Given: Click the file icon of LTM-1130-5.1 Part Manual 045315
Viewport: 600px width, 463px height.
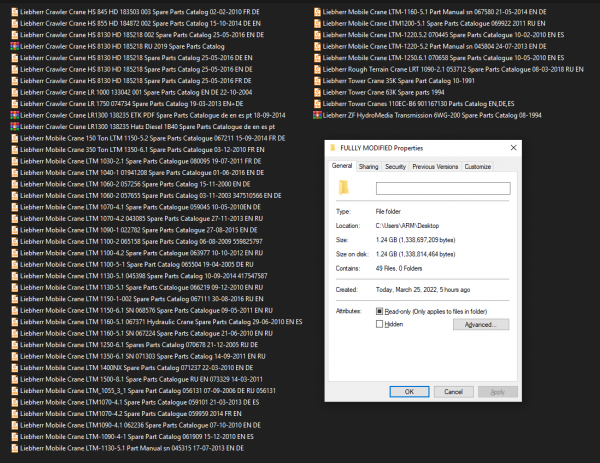Looking at the screenshot, I should (15, 448).
